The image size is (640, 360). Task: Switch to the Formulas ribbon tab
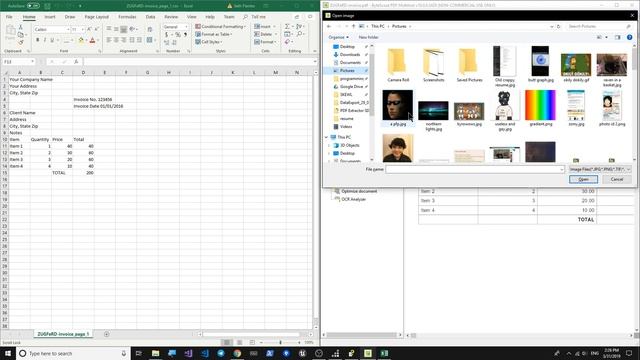point(127,17)
